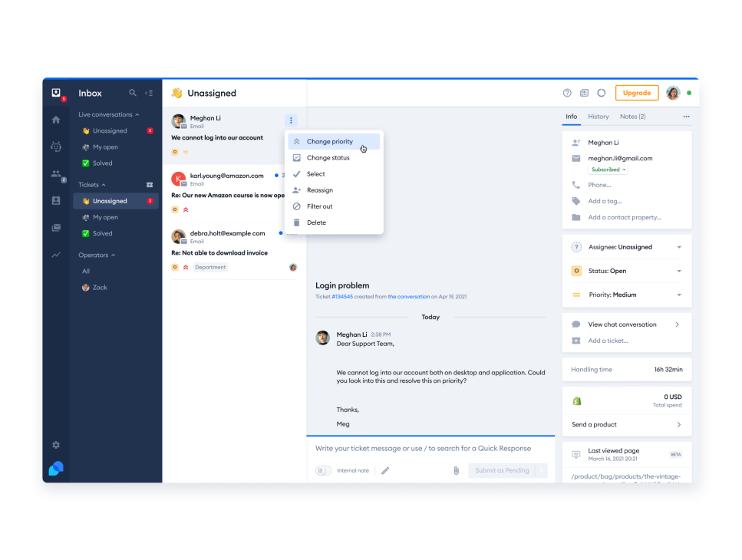Open the help question mark icon

[567, 93]
